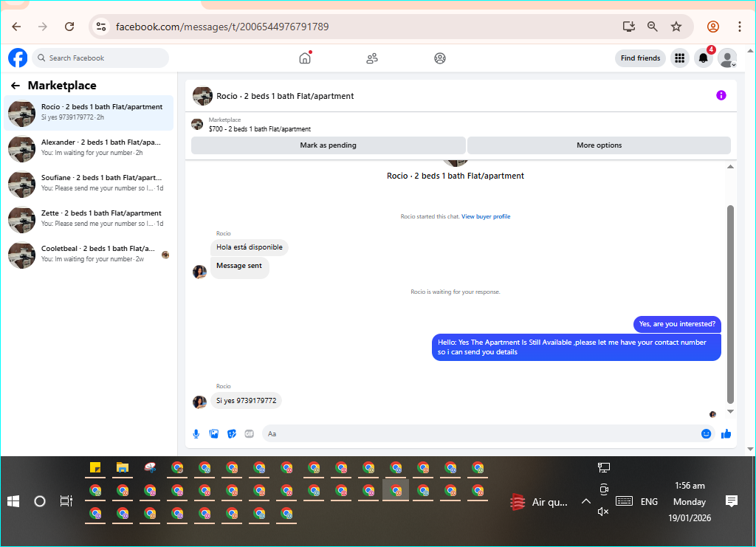
Task: Click the 'Yes, are you interested?' message
Action: point(677,324)
